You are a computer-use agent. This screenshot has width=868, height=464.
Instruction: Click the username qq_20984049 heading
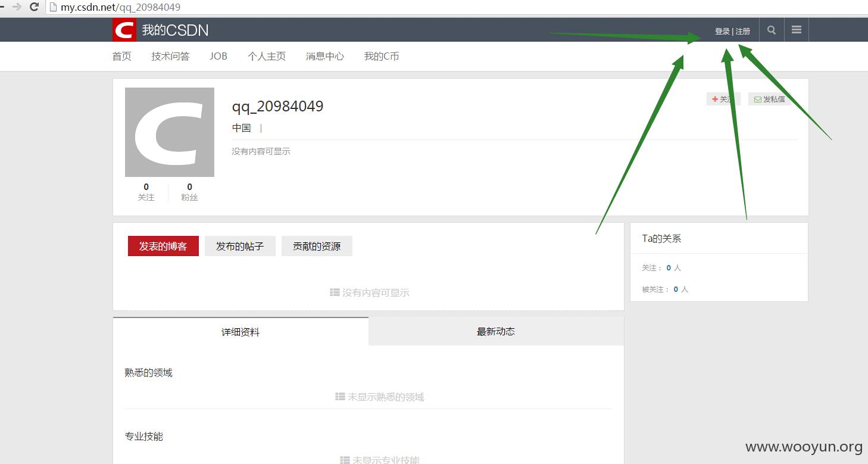coord(277,107)
